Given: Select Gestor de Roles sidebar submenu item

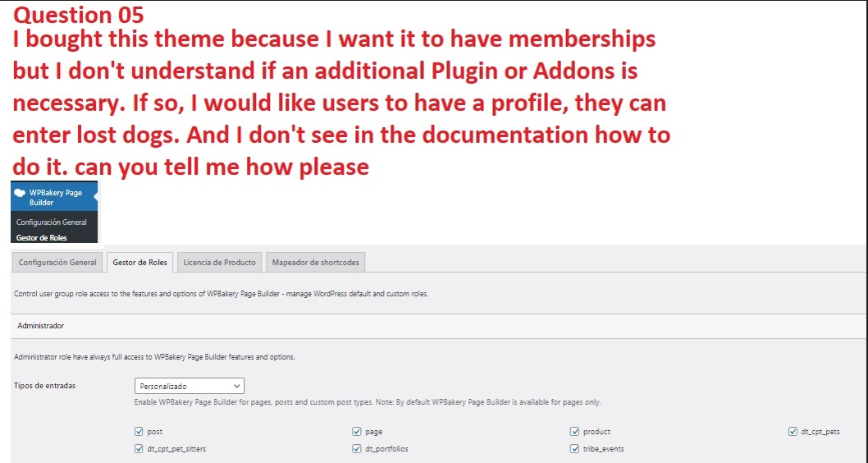Looking at the screenshot, I should pyautogui.click(x=42, y=237).
